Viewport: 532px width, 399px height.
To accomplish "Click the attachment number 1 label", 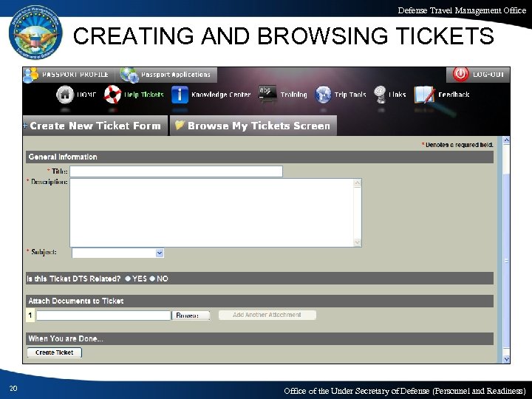I will [x=30, y=316].
